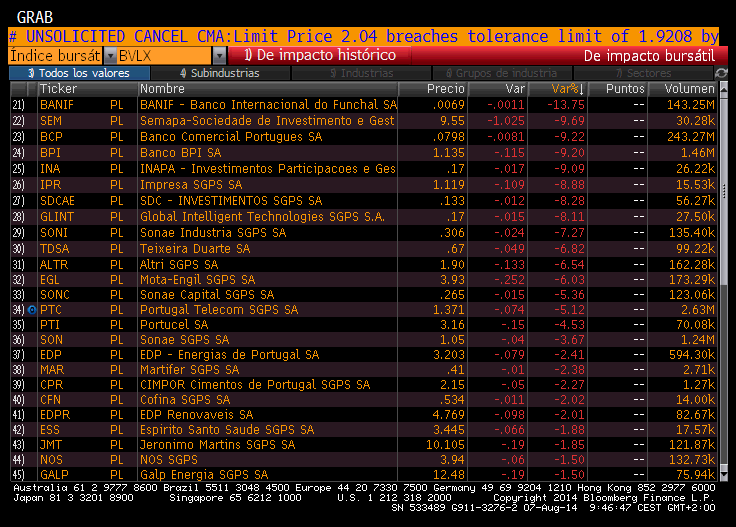
Task: Click row number 21) for BANIF
Action: click(x=18, y=105)
